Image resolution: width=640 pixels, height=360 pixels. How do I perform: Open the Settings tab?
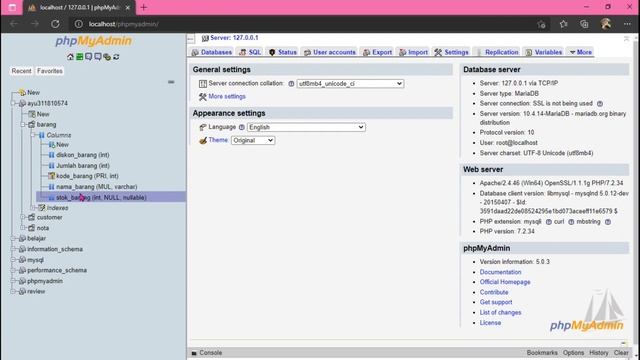(451, 52)
